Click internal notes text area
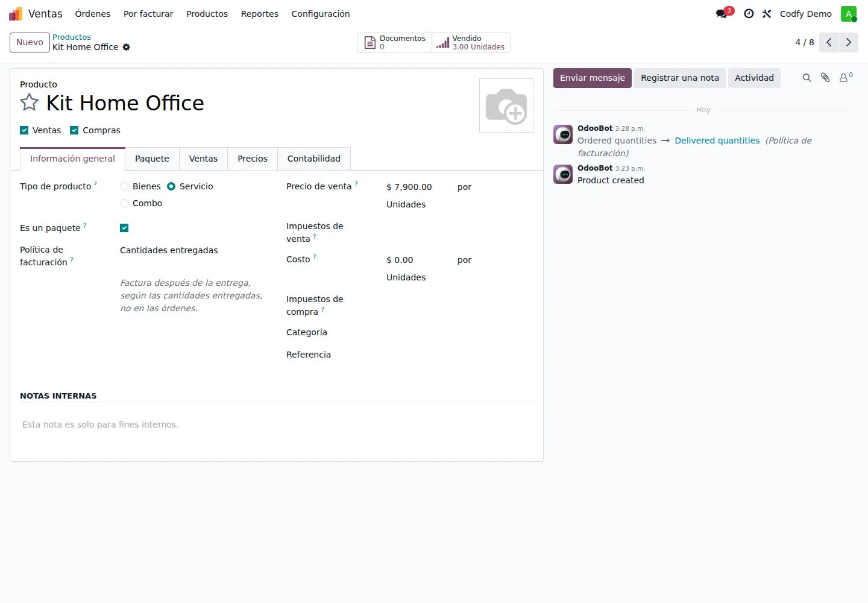Image resolution: width=868 pixels, height=603 pixels. [276, 425]
